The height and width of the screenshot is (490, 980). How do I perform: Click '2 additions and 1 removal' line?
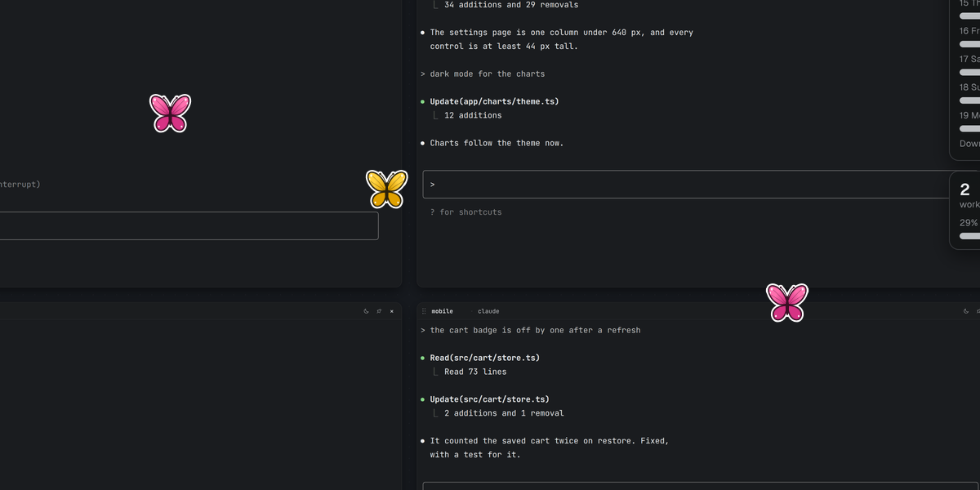[x=504, y=413]
